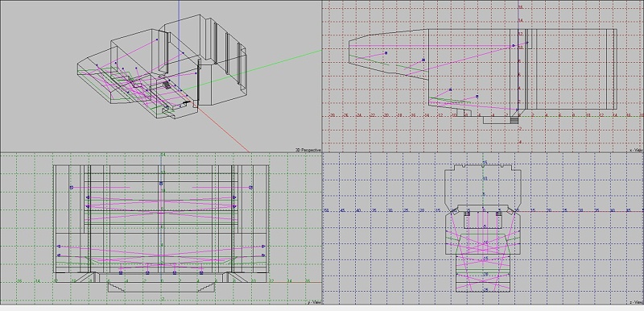The width and height of the screenshot is (644, 311).
Task: Select the lowest-right source marker inside x-View chamber
Action: 477,97
